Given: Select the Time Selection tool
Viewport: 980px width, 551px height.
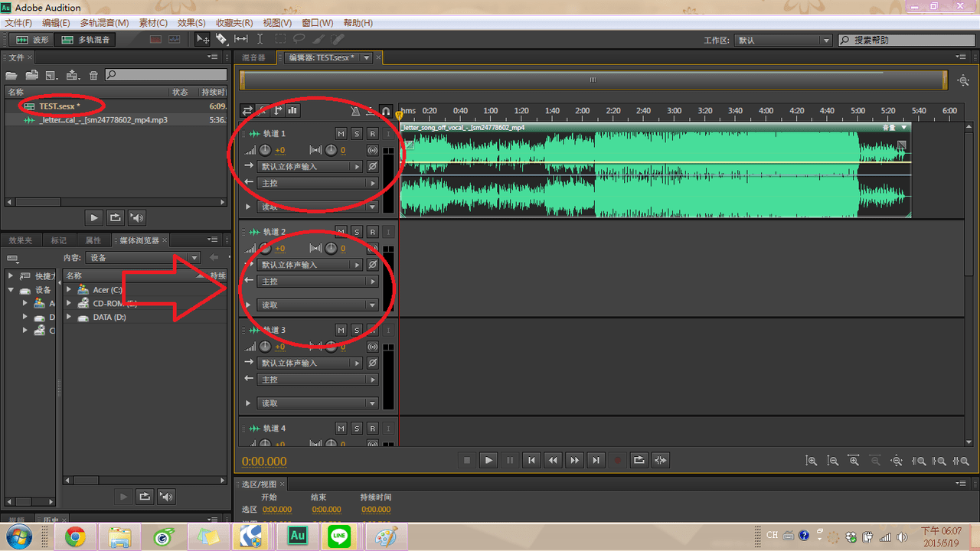Looking at the screenshot, I should point(260,39).
